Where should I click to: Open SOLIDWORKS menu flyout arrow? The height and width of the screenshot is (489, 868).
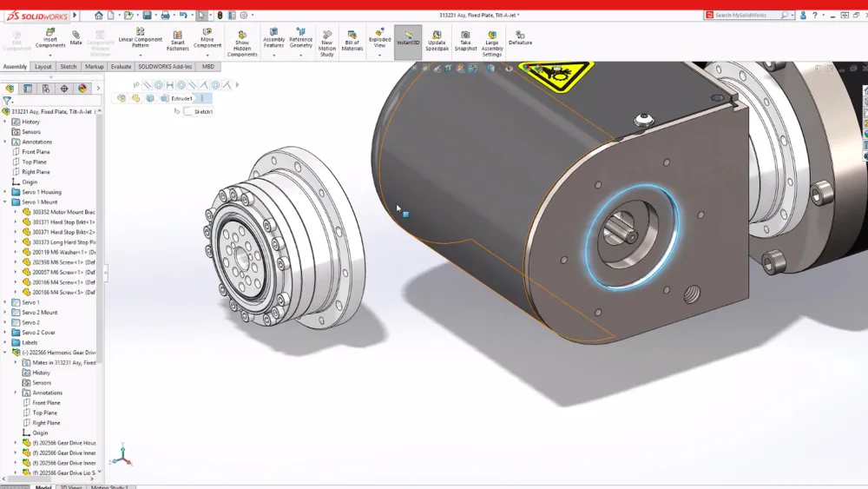[x=75, y=15]
